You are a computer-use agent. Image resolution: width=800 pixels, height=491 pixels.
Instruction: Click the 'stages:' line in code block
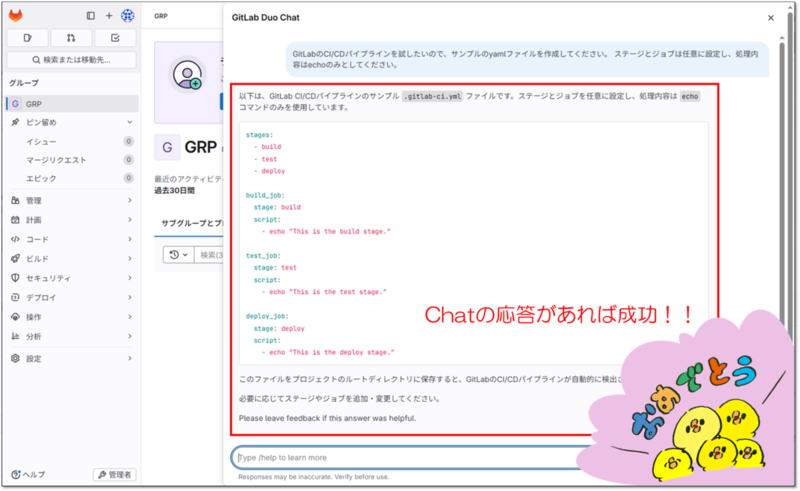coord(259,135)
